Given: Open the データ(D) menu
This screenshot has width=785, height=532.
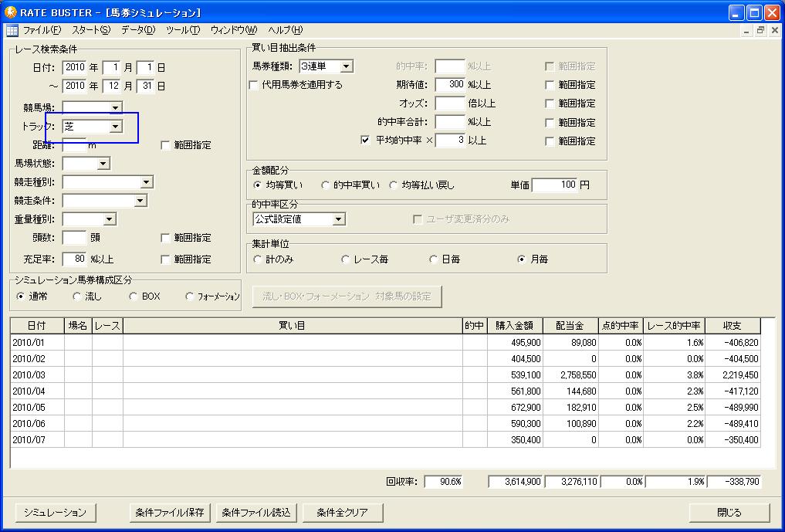Looking at the screenshot, I should 138,30.
